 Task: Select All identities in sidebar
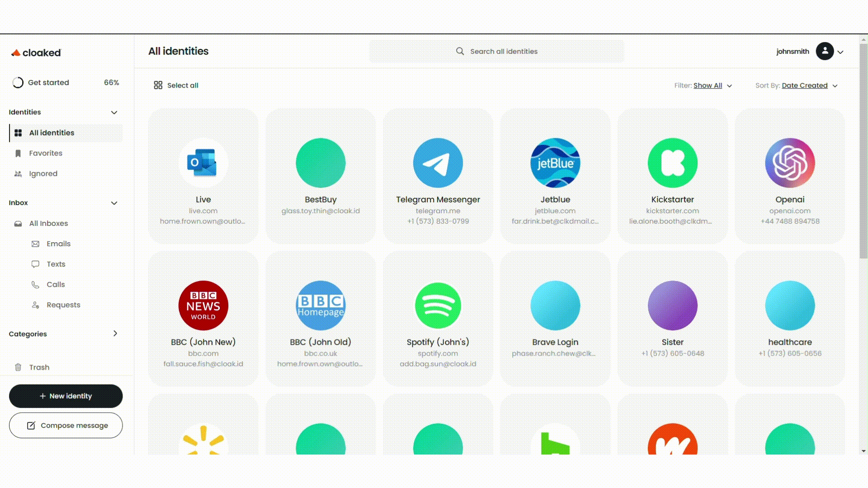[x=66, y=133]
